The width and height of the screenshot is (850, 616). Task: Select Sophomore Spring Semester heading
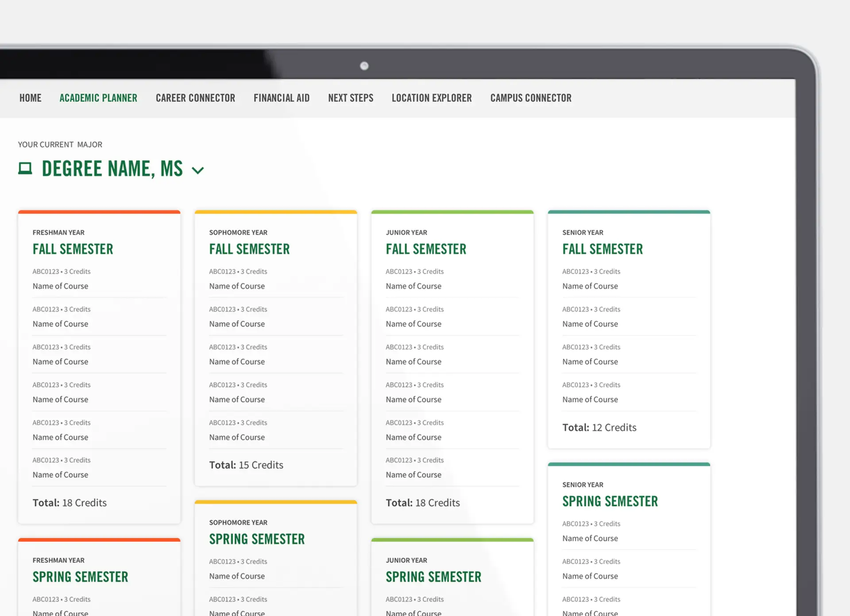tap(257, 539)
